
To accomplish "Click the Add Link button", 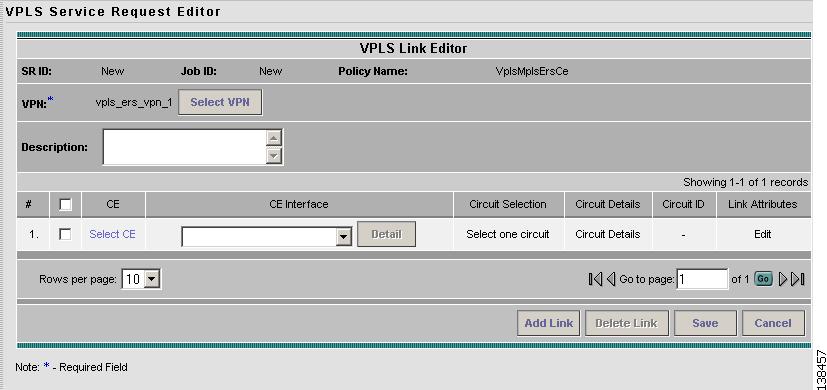I will coord(549,323).
